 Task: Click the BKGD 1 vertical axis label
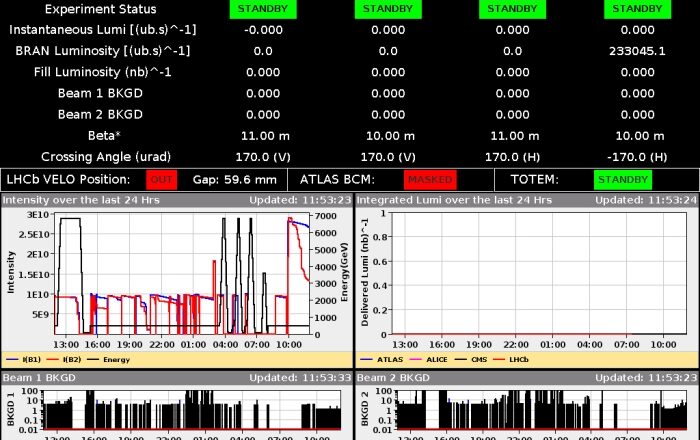coord(10,409)
